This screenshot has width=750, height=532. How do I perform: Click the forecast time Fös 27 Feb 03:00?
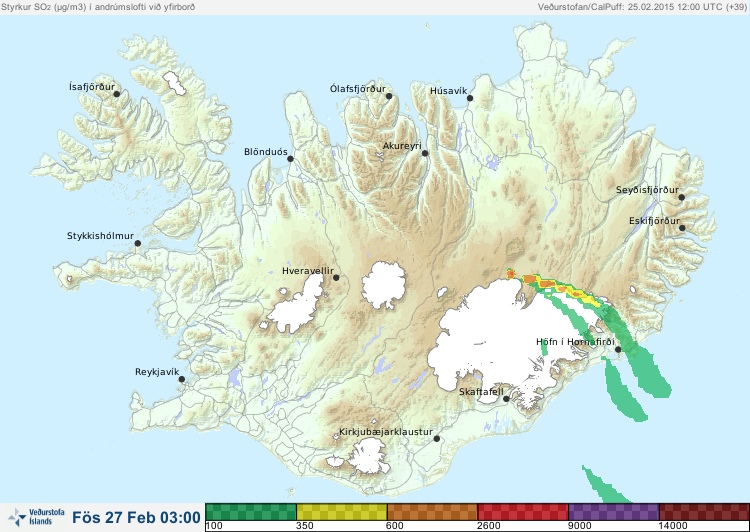[x=136, y=518]
